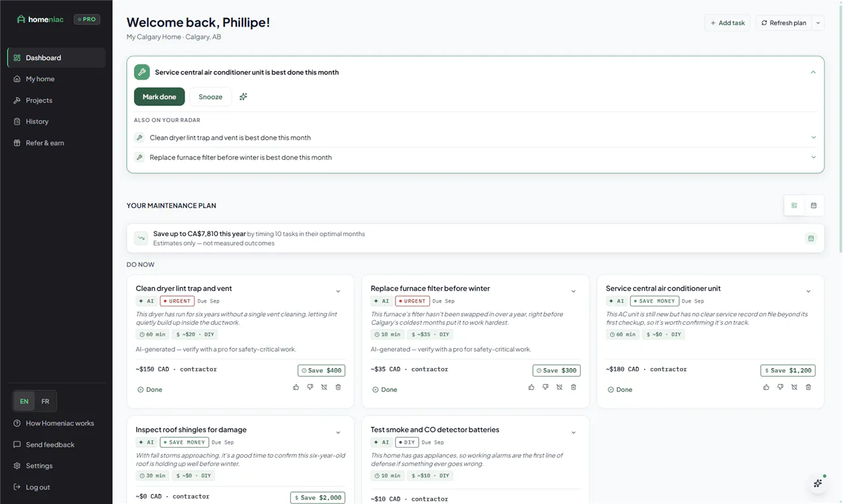Open How Homeniac works link
The height and width of the screenshot is (504, 843).
click(x=56, y=423)
